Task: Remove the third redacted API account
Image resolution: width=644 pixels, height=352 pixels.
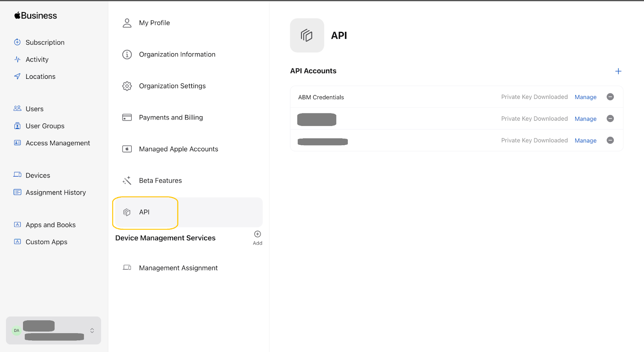Action: 610,140
